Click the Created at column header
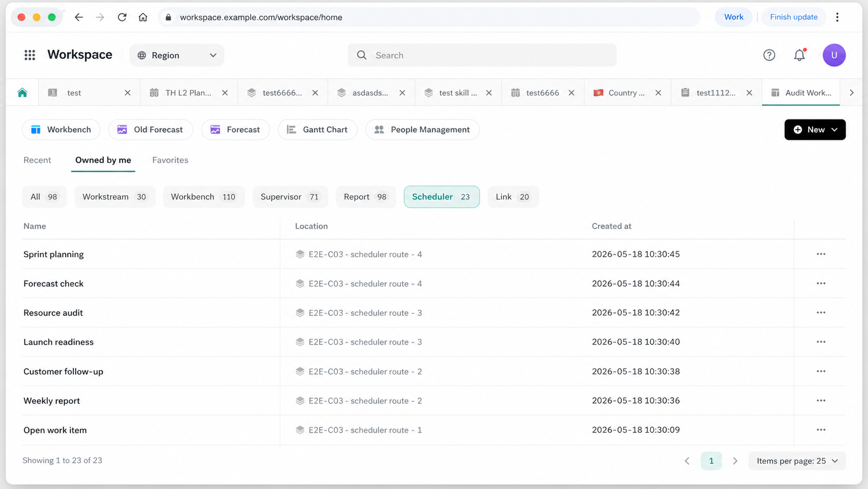The image size is (868, 489). coord(612,226)
